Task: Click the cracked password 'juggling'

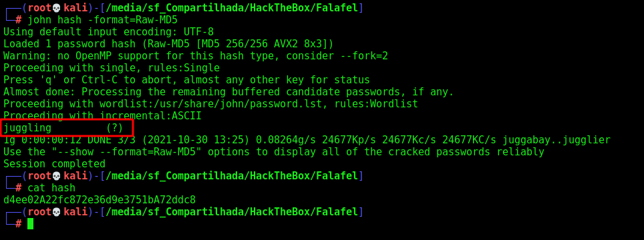Action: coord(27,129)
